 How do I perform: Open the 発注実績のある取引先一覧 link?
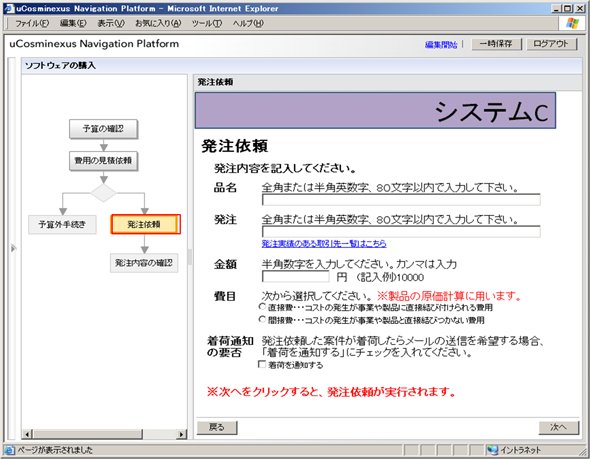(x=324, y=243)
